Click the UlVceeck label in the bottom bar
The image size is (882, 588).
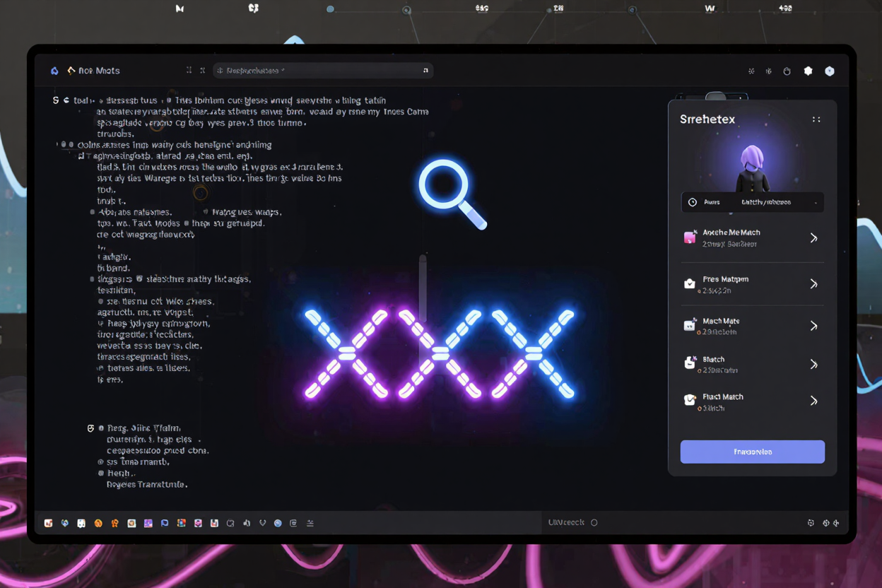566,522
